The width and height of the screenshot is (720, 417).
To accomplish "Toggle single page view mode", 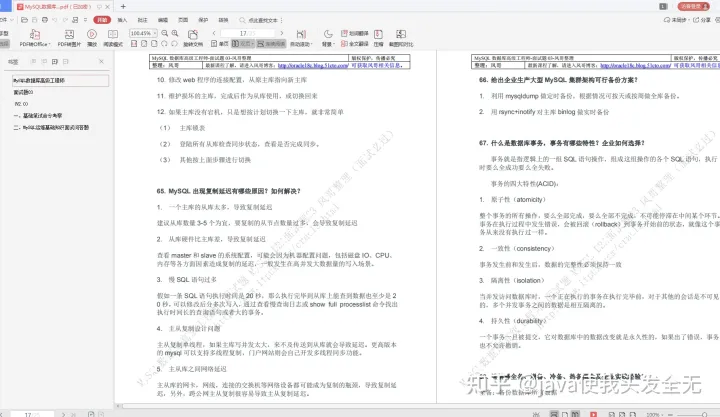I will [220, 44].
